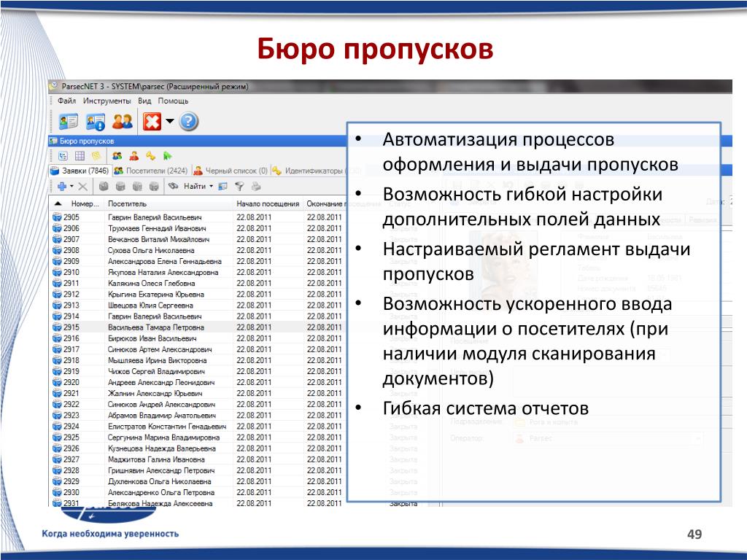747x560 pixels.
Task: Click the printer icon in requests toolbar
Action: [255, 186]
